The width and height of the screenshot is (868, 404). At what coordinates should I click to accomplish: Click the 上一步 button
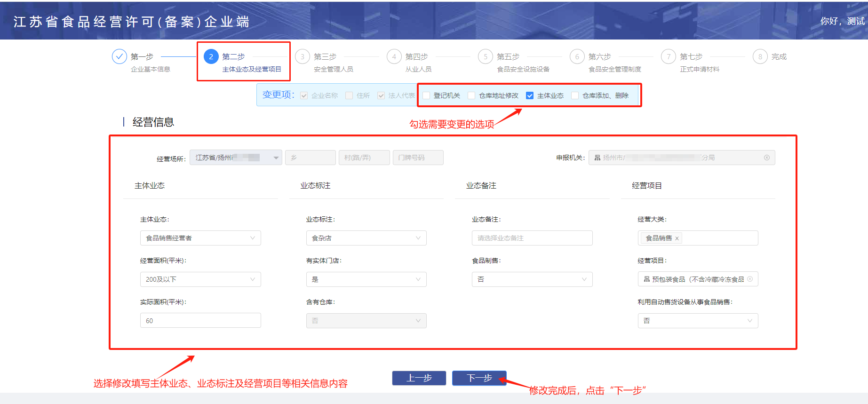pyautogui.click(x=419, y=378)
